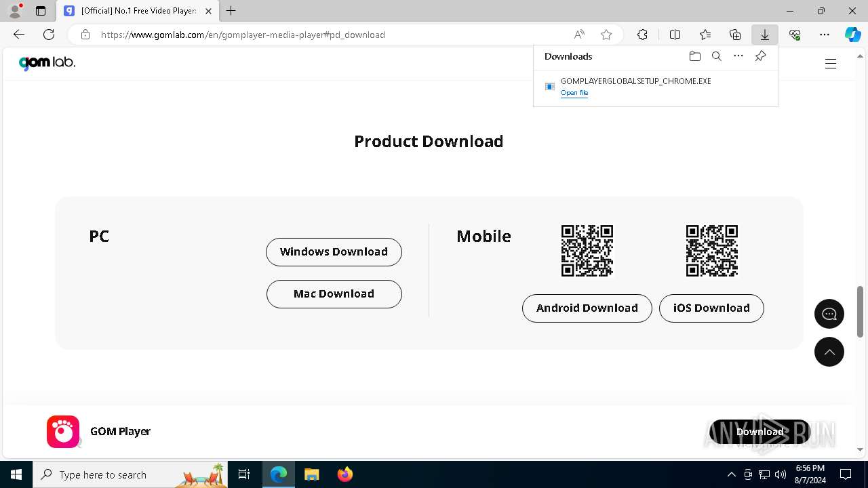Open the volume control in tray
This screenshot has width=868, height=488.
tap(781, 474)
